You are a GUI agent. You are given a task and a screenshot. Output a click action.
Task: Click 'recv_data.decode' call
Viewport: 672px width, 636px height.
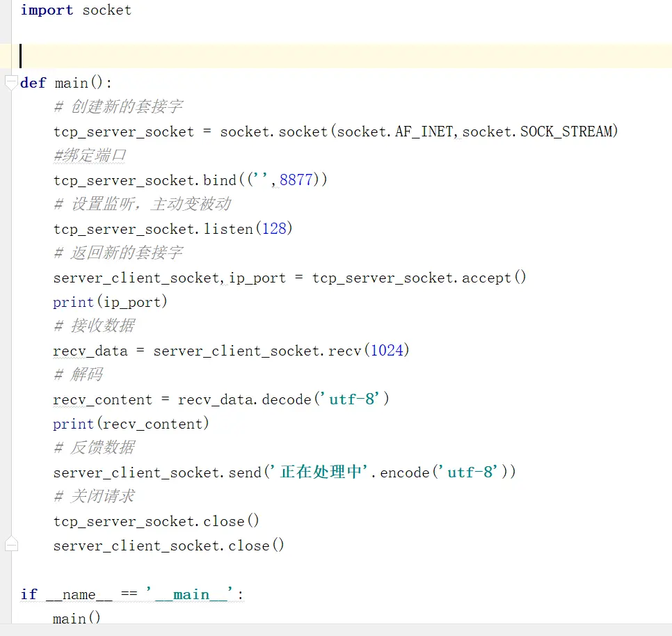pos(244,399)
